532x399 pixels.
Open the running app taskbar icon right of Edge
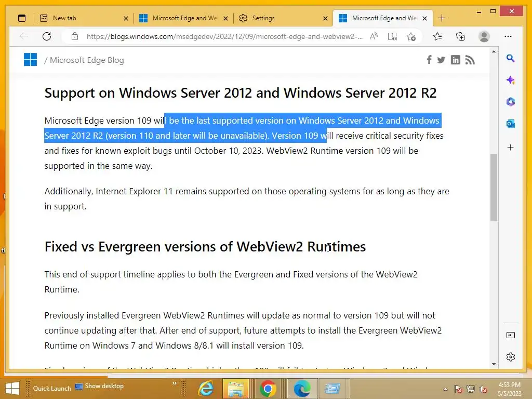tap(332, 389)
